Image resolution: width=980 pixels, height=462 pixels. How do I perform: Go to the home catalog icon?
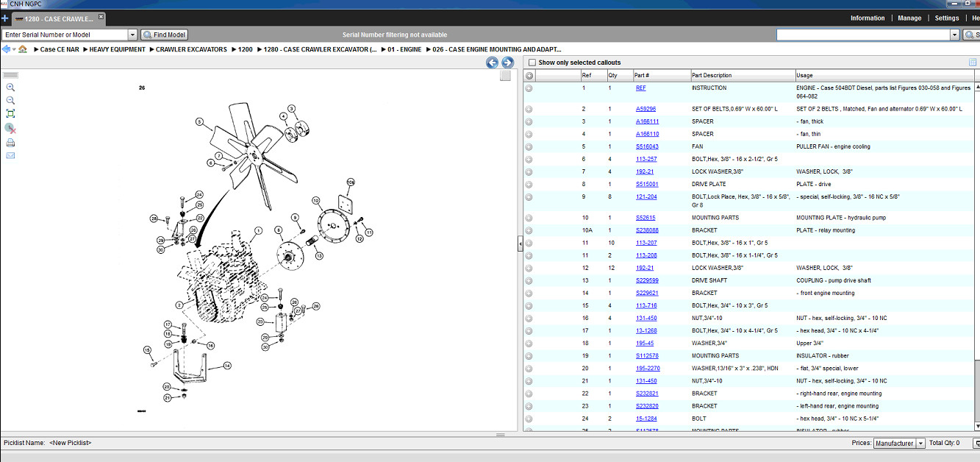click(23, 49)
